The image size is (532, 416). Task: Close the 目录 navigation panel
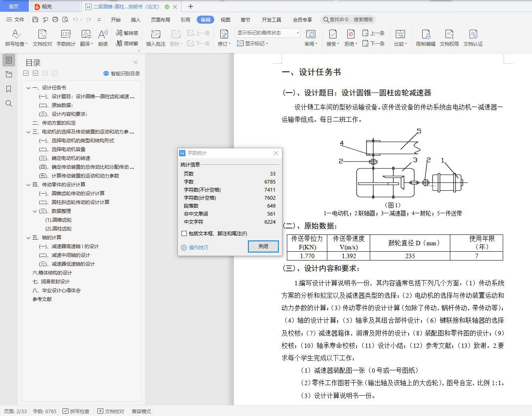coord(135,63)
